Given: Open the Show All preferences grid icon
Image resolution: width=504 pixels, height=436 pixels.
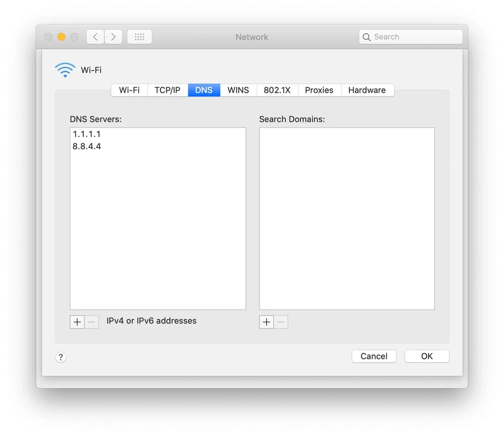Looking at the screenshot, I should tap(139, 36).
